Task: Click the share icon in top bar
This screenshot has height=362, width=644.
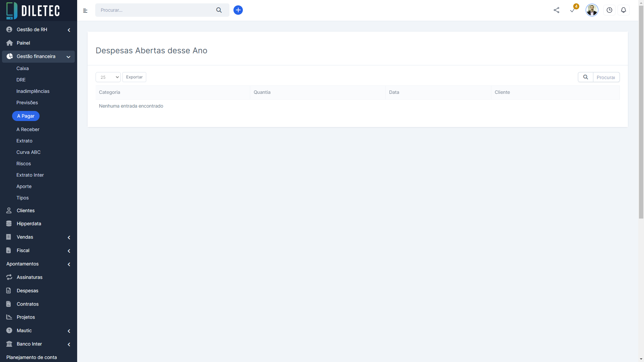Action: [x=556, y=10]
